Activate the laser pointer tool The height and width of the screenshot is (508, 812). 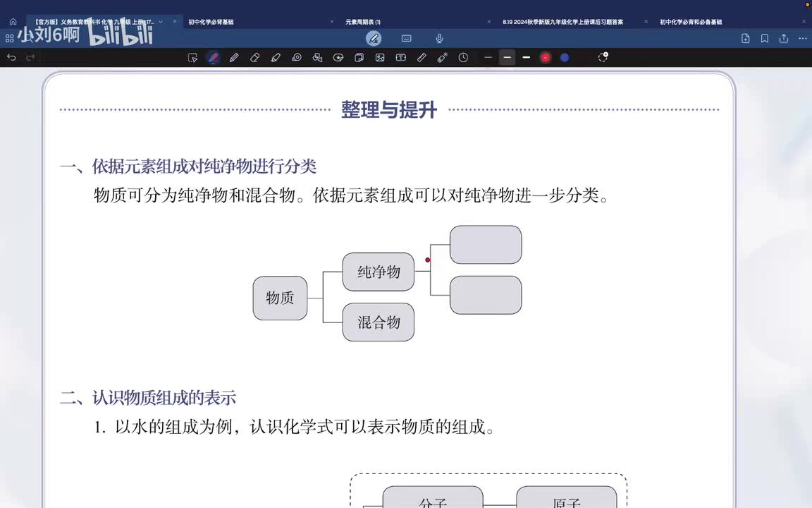442,58
